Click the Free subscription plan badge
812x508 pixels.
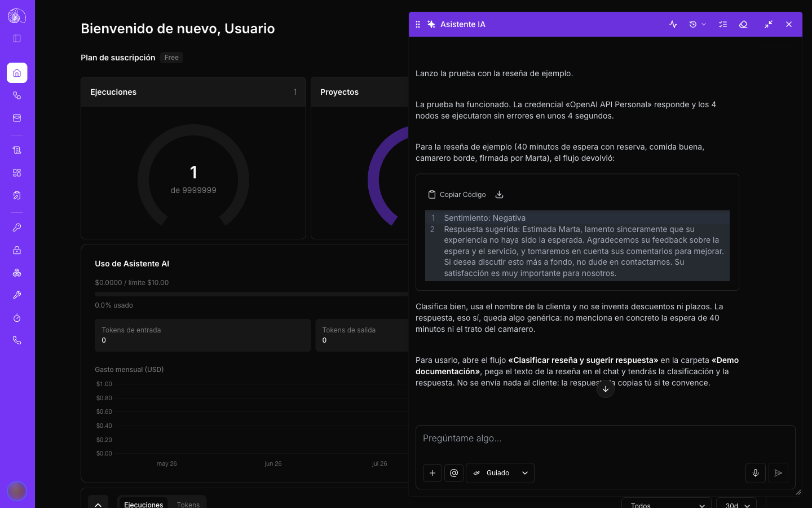click(x=171, y=58)
